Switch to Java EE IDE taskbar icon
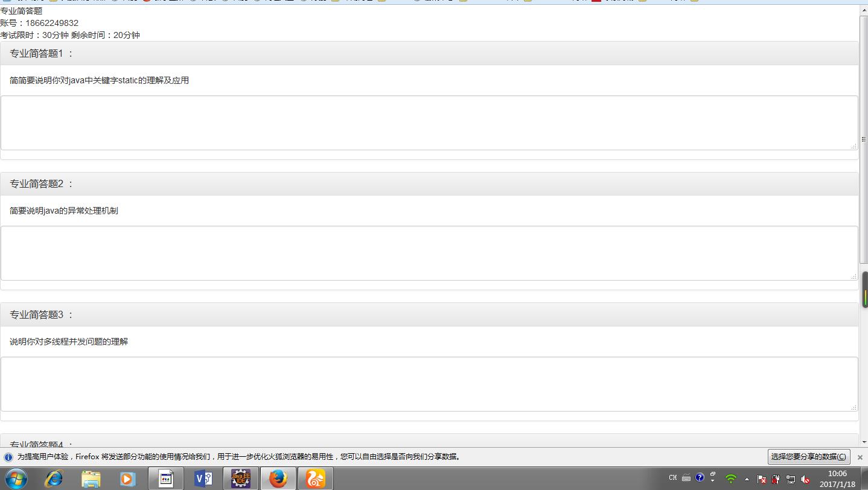The image size is (868, 490). click(241, 479)
